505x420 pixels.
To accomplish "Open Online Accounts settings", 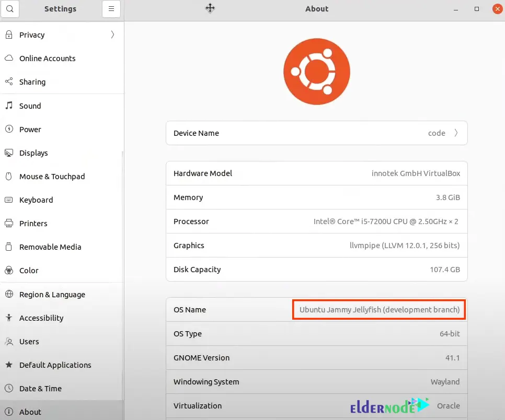I will click(x=48, y=59).
